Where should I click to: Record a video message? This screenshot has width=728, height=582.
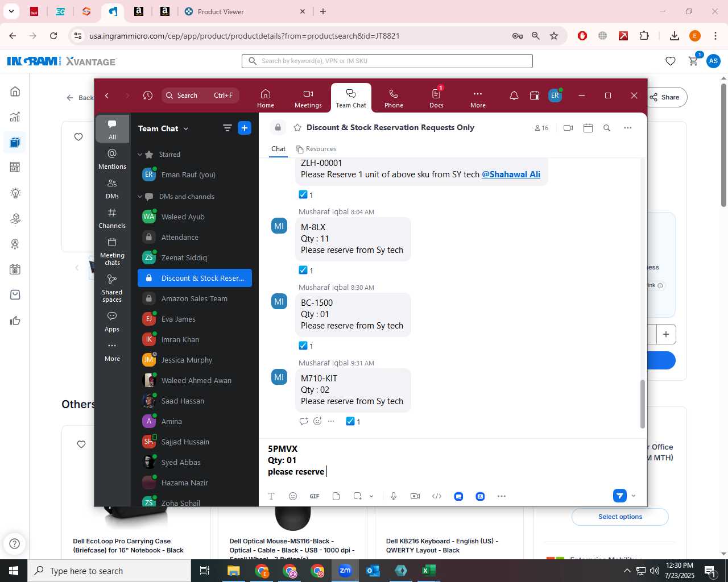pyautogui.click(x=415, y=496)
